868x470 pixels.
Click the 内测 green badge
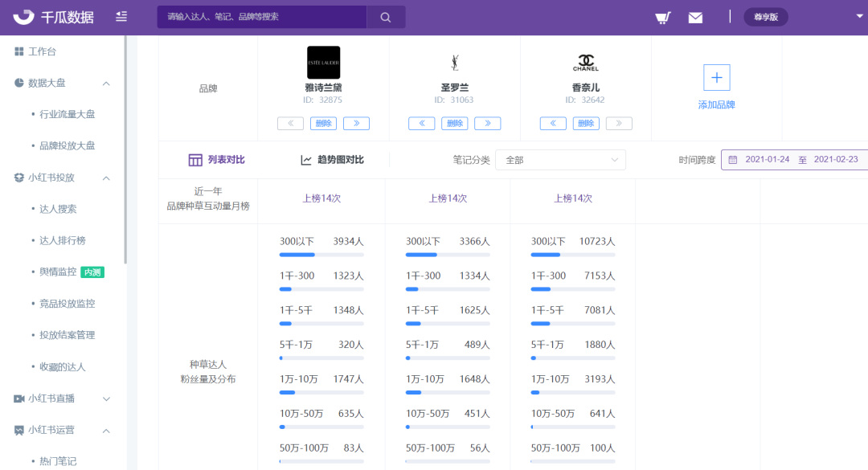click(x=92, y=272)
